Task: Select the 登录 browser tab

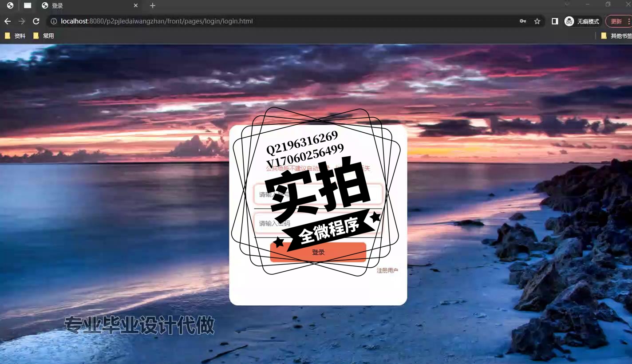Action: (89, 6)
